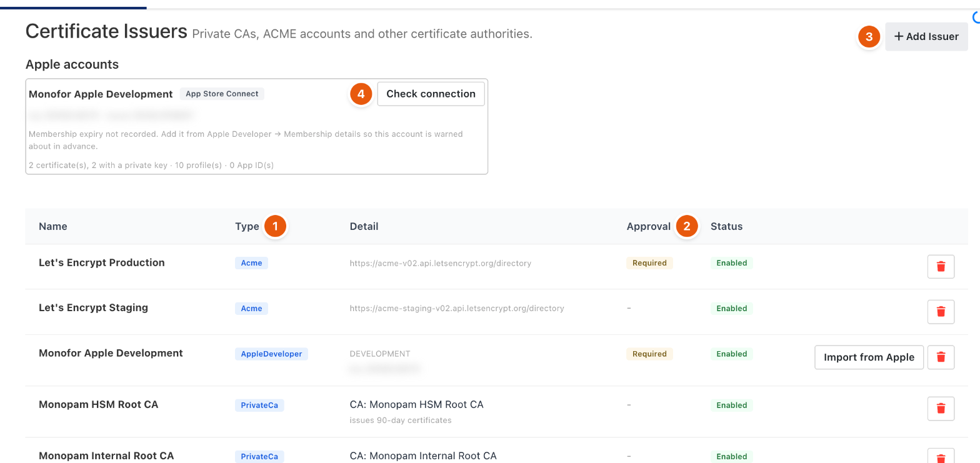Open Monofor Apple Development row in table

click(x=111, y=353)
